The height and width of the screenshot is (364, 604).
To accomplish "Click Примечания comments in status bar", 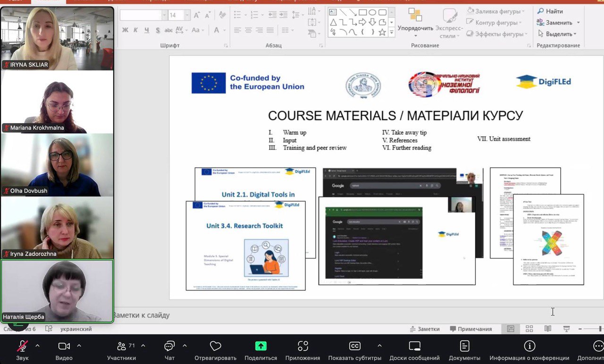I will [470, 329].
